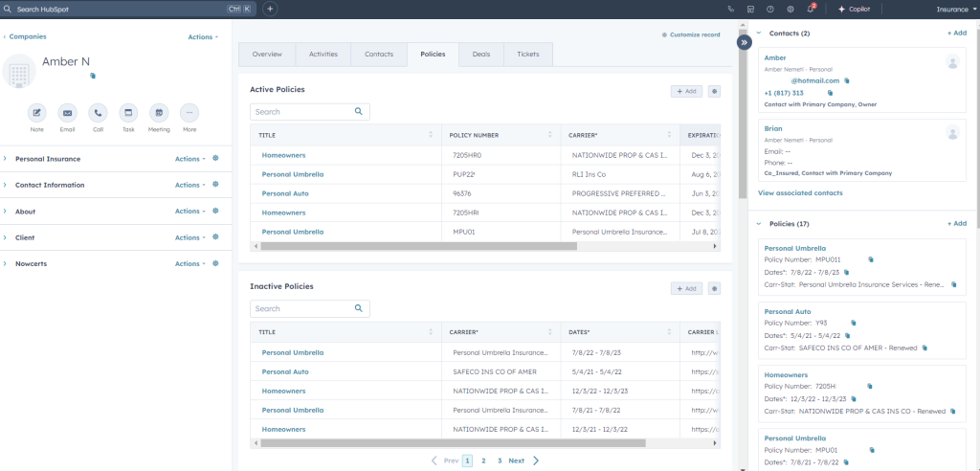
Task: Switch to the Deals tab
Action: point(480,55)
